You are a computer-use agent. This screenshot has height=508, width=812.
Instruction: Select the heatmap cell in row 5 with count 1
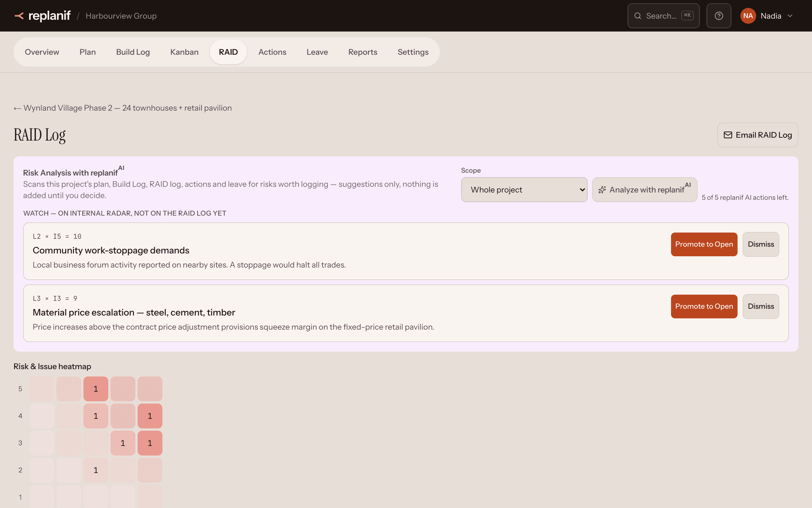96,389
